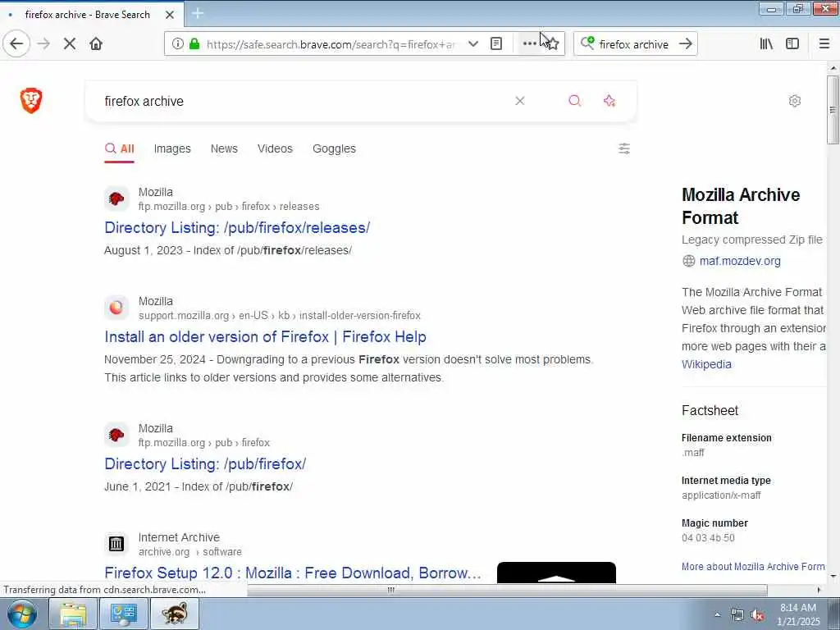Click vertical scrollbar down arrow
840x630 pixels.
coord(833,577)
